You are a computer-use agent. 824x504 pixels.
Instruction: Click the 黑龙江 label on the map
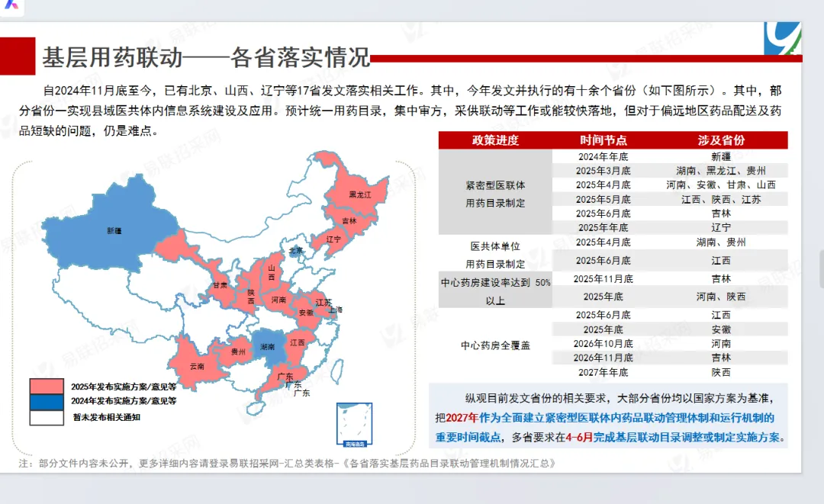coord(360,194)
